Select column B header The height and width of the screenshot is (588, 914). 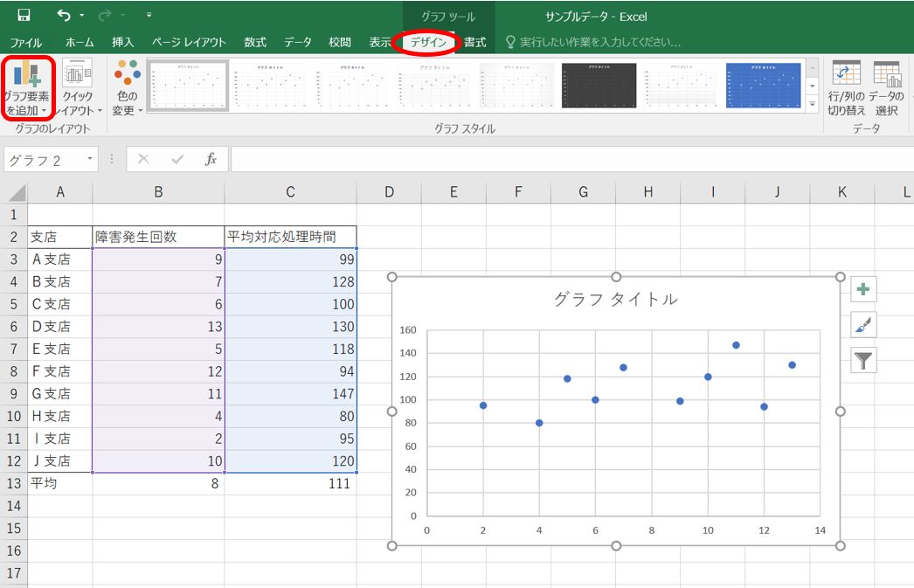158,192
